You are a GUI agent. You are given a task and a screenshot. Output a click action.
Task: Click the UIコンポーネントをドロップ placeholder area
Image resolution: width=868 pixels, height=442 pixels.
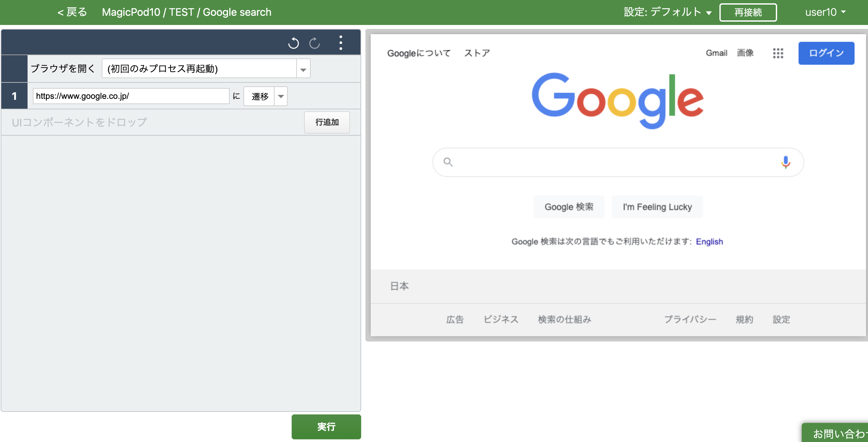point(79,122)
